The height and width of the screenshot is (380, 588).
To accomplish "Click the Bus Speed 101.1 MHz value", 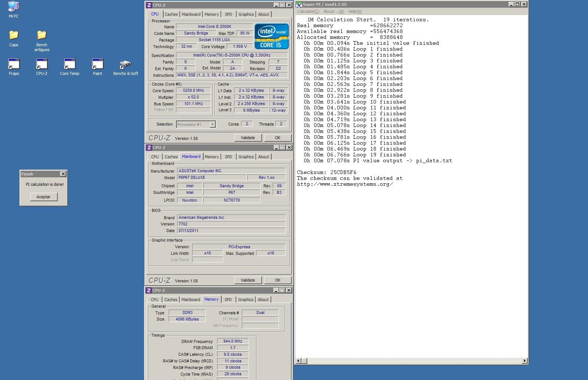I will coord(193,104).
